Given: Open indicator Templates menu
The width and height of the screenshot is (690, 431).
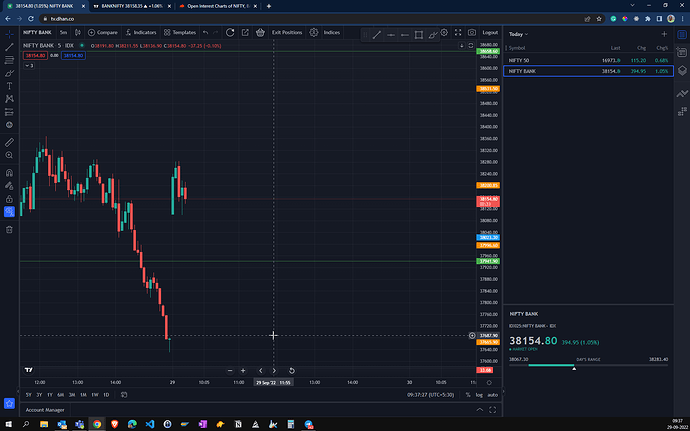Looking at the screenshot, I should (180, 33).
